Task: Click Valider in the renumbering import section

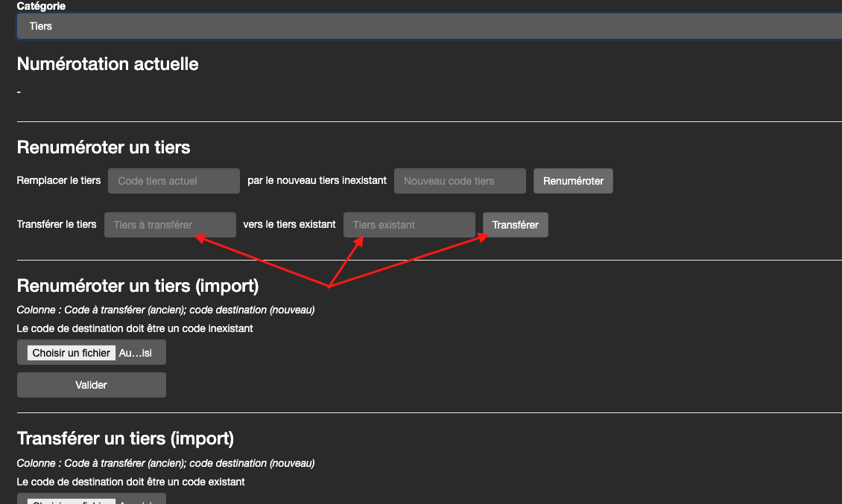Action: [91, 385]
